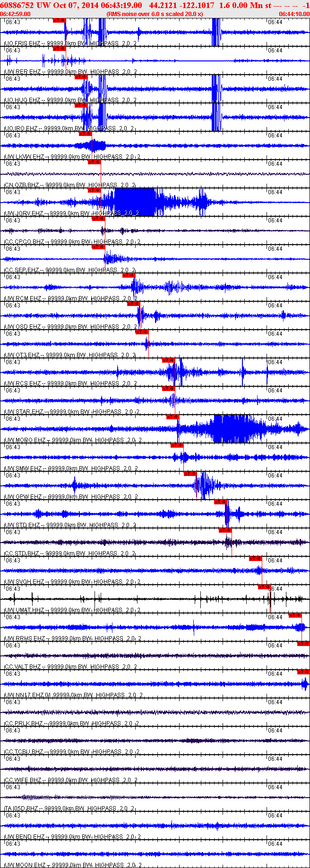Click the red pick flag on UW.GPW trace
Viewport: 310px width, 868px height.
[190, 474]
